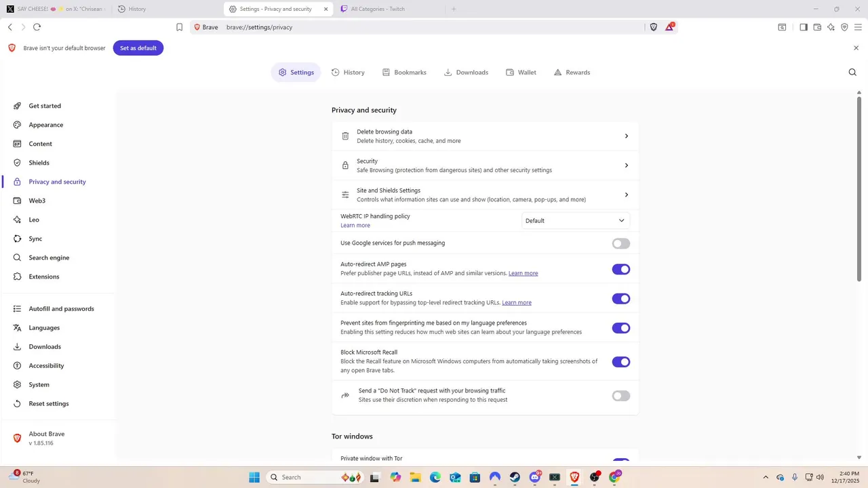Viewport: 868px width, 488px height.
Task: Open the Brave Wallet toolbar icon
Action: (817, 27)
